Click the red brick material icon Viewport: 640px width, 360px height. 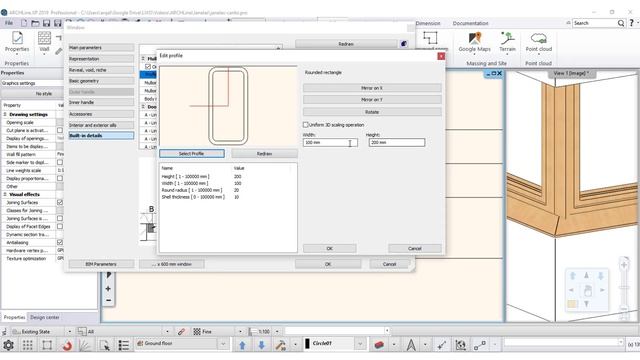tap(379, 345)
